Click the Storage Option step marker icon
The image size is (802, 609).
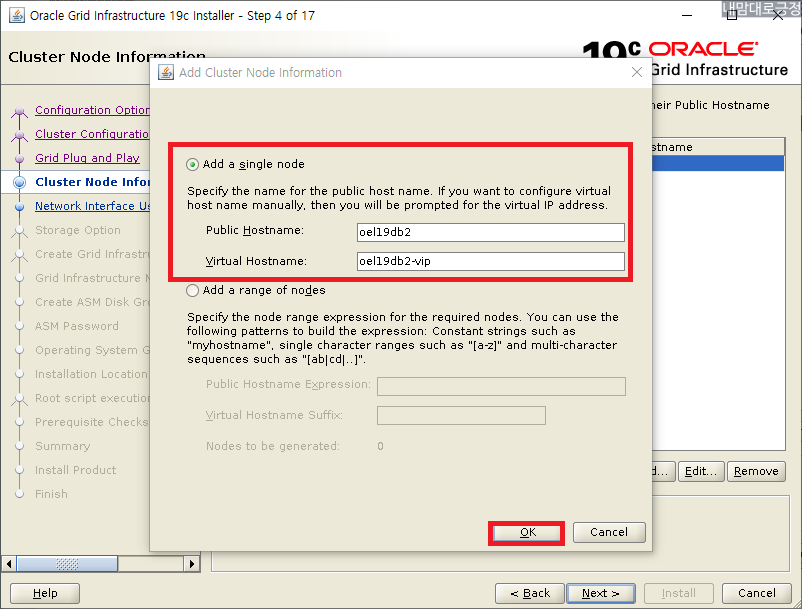(19, 231)
